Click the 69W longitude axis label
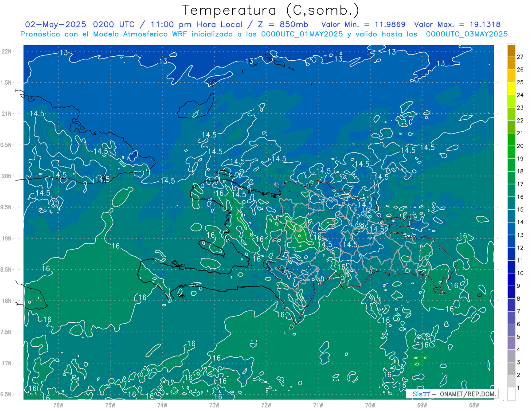 (x=422, y=405)
